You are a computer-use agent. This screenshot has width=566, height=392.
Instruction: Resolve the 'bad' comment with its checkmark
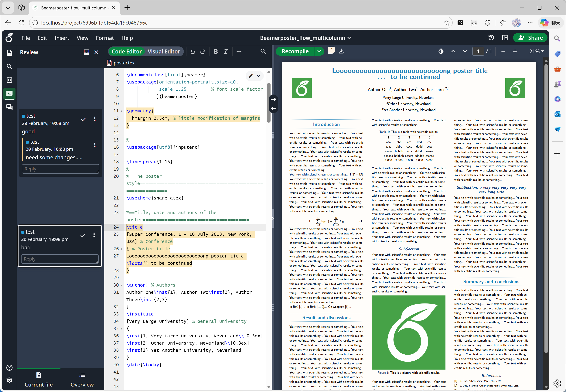coord(83,235)
